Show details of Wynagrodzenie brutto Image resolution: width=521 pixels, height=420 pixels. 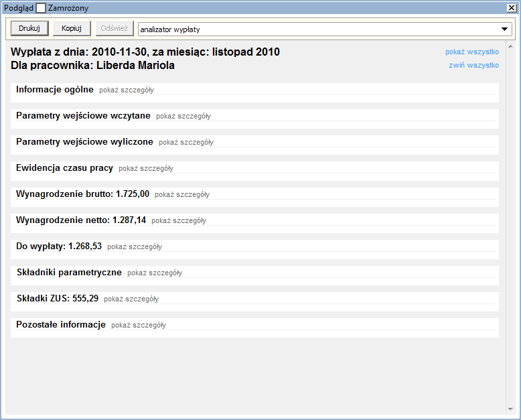(182, 194)
